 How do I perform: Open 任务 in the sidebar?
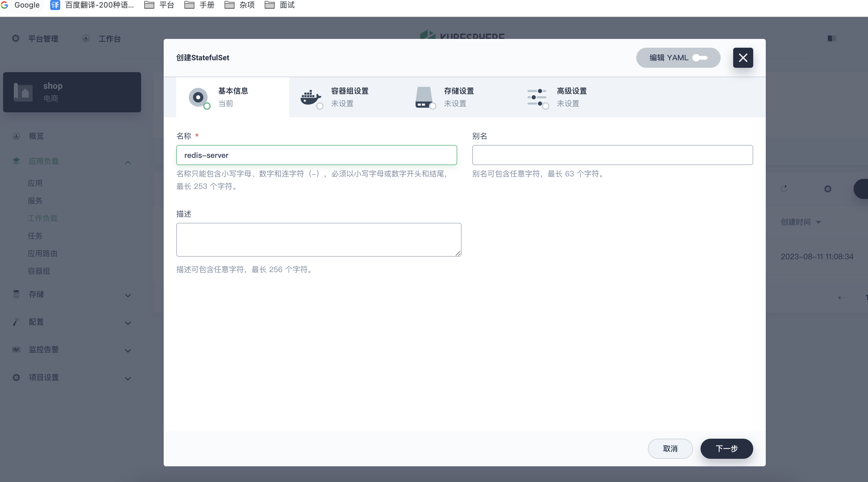point(35,236)
